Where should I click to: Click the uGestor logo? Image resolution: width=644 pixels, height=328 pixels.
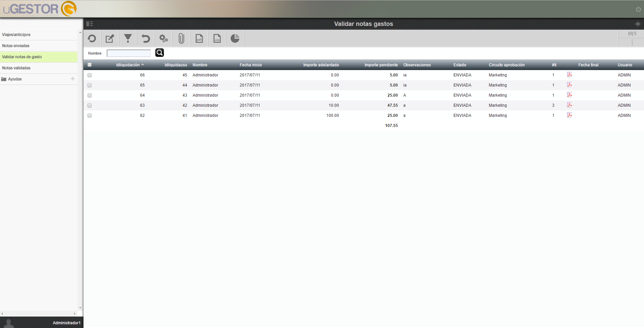(40, 9)
